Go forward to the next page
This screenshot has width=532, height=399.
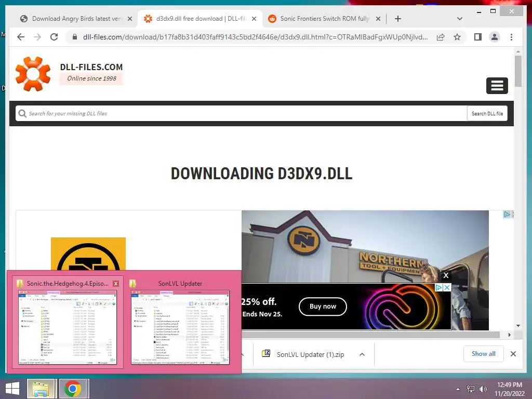[37, 37]
